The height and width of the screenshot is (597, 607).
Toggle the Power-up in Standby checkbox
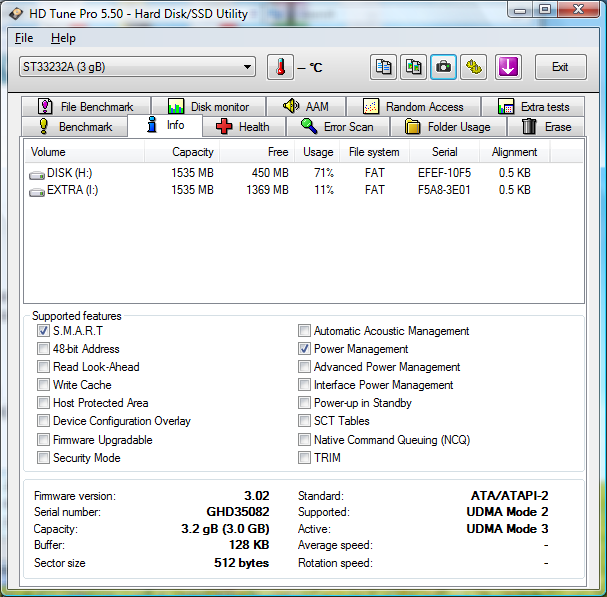(x=304, y=403)
